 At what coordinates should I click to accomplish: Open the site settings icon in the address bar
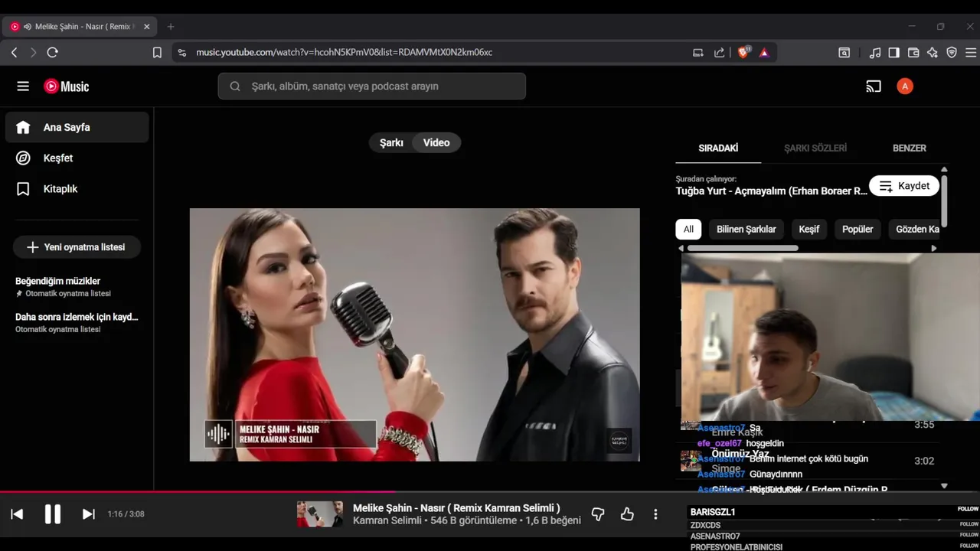coord(181,52)
